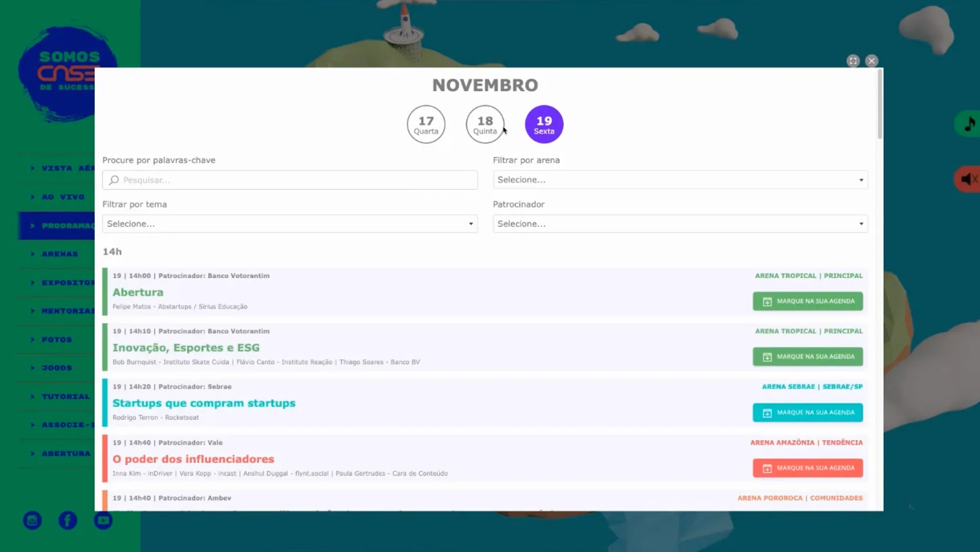The width and height of the screenshot is (980, 552).
Task: Open the Patrocinador dropdown
Action: point(680,224)
